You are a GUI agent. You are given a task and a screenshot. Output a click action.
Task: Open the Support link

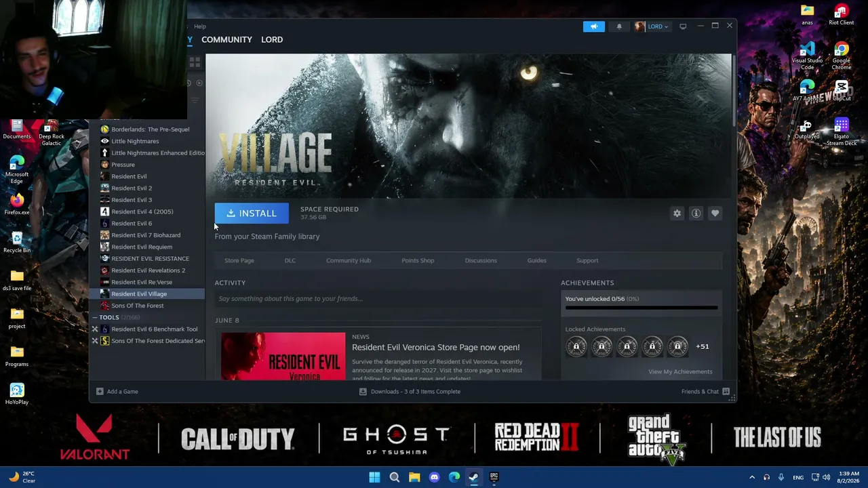(587, 260)
